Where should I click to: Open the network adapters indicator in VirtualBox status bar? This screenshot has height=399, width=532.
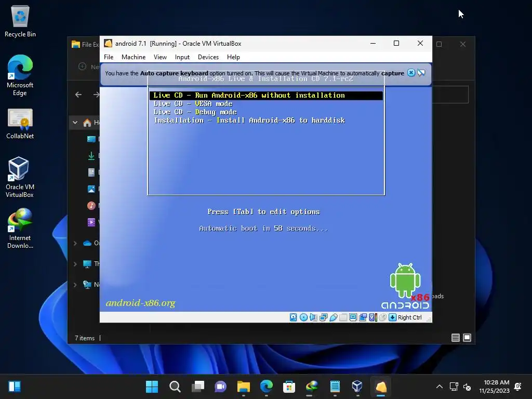coord(323,317)
